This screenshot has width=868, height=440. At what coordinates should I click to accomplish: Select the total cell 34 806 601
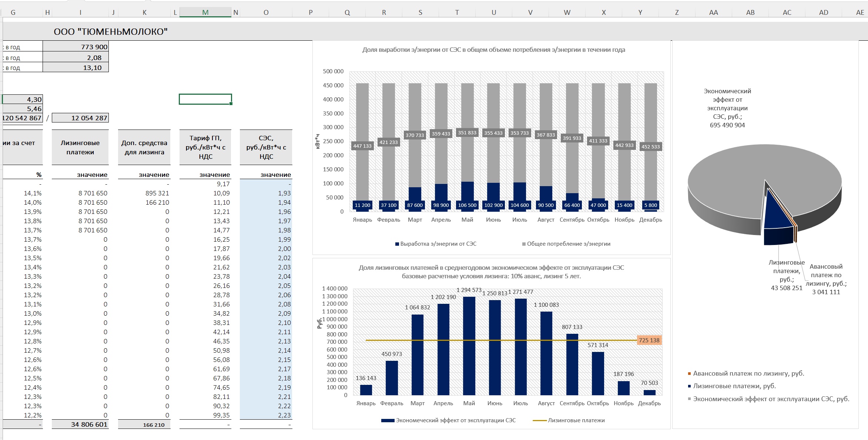pos(80,424)
